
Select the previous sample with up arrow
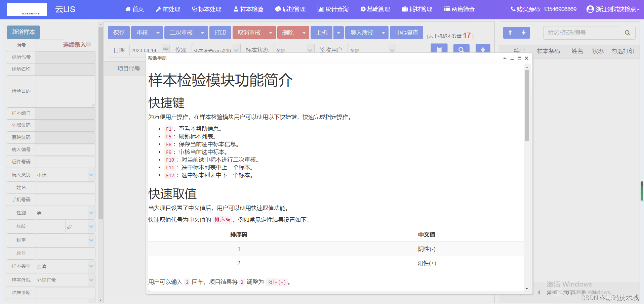(x=510, y=33)
